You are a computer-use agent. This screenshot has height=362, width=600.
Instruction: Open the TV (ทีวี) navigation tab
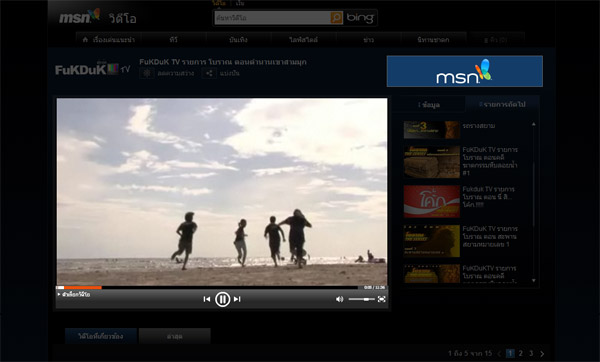(174, 39)
